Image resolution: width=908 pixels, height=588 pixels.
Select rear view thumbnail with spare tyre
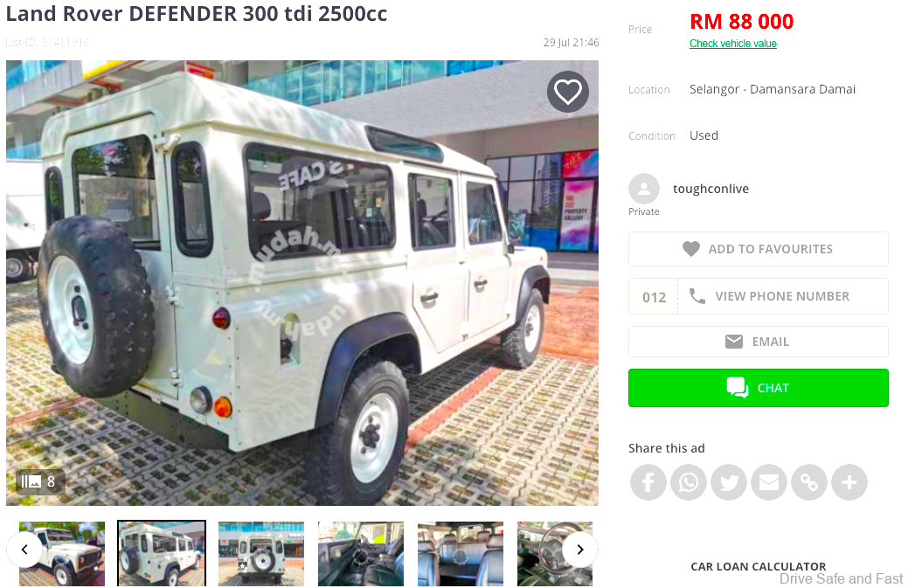(x=261, y=554)
